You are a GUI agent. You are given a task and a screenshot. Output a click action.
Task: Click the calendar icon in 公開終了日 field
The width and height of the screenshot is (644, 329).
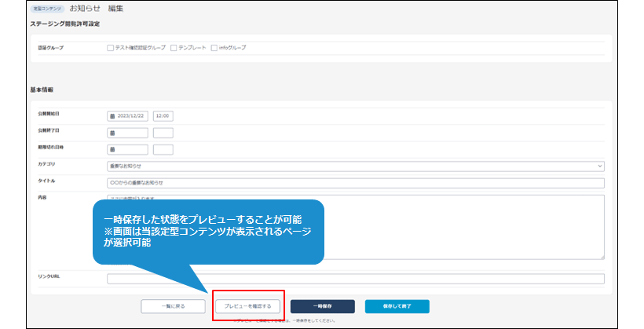(x=112, y=133)
